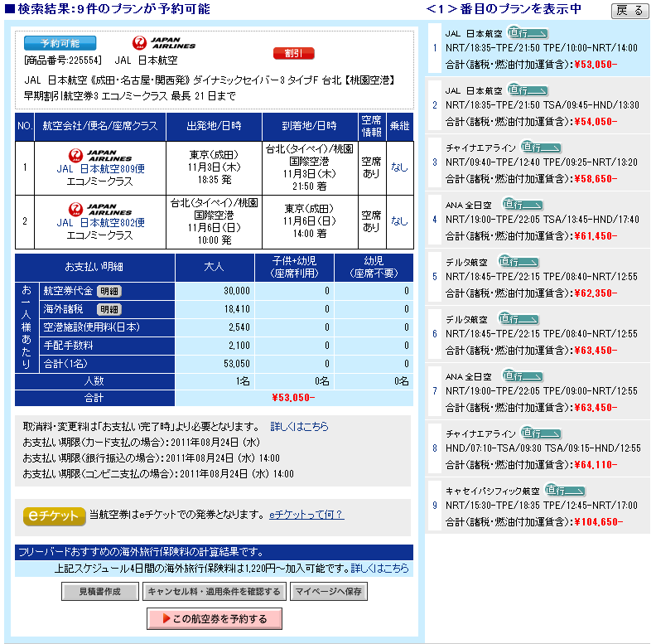Click the red total ¥53,050− amount

[x=294, y=397]
